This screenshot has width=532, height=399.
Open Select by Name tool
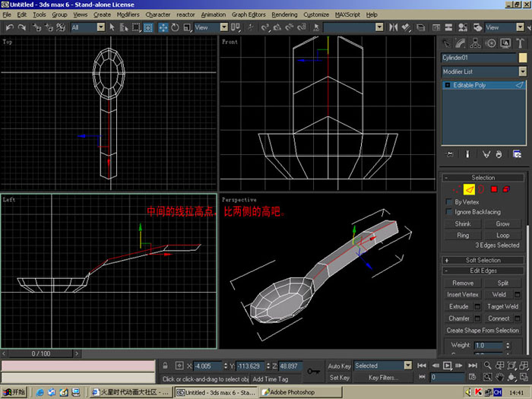click(124, 27)
